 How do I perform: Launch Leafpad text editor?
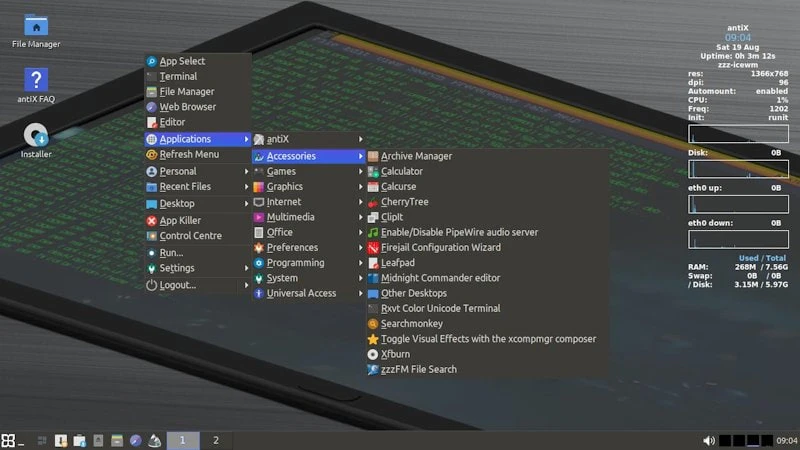487,263
